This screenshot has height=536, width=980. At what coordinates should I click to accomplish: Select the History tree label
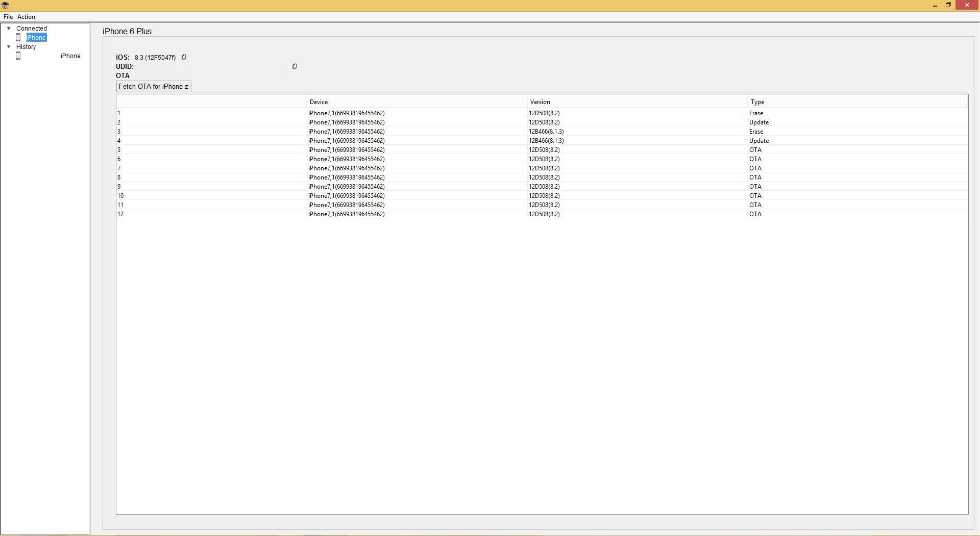coord(26,46)
